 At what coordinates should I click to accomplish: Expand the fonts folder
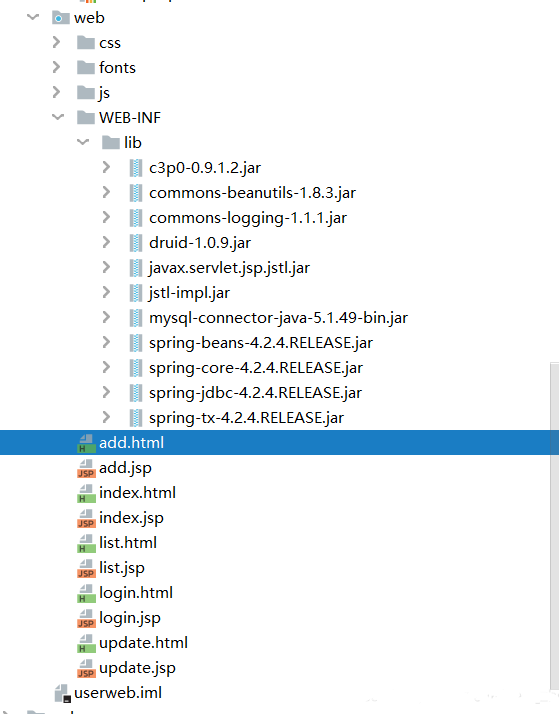(56, 67)
